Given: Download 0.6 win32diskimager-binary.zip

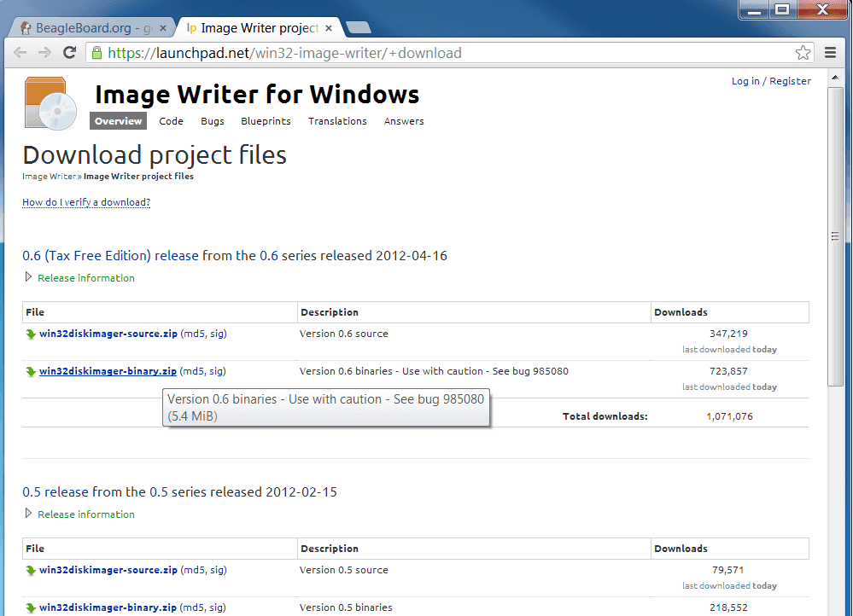Looking at the screenshot, I should (x=108, y=371).
